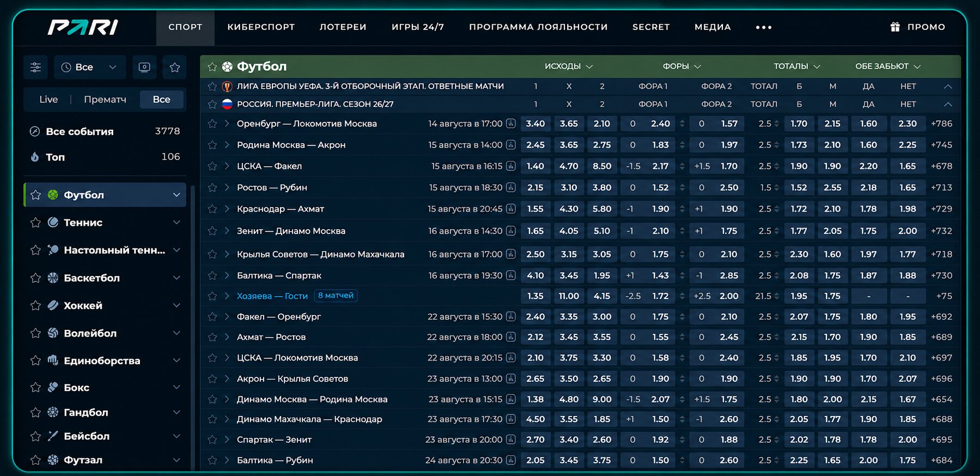
Task: Bet 1.40 on ЦСКА win against Факел
Action: coord(535,166)
